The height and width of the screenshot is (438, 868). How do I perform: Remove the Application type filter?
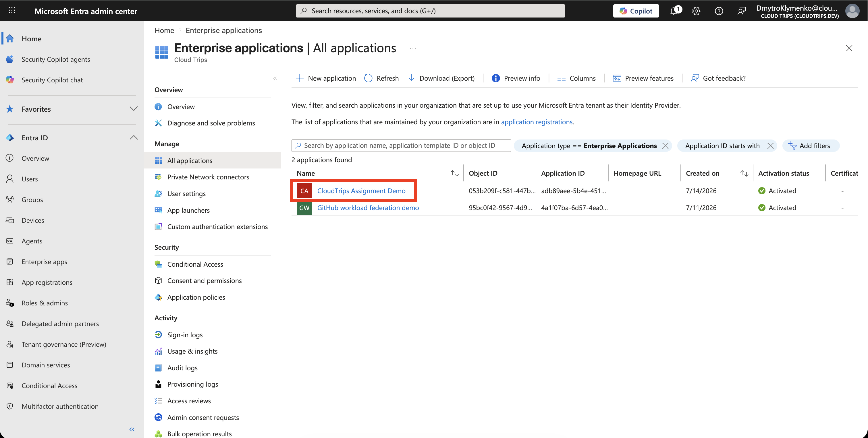[665, 146]
